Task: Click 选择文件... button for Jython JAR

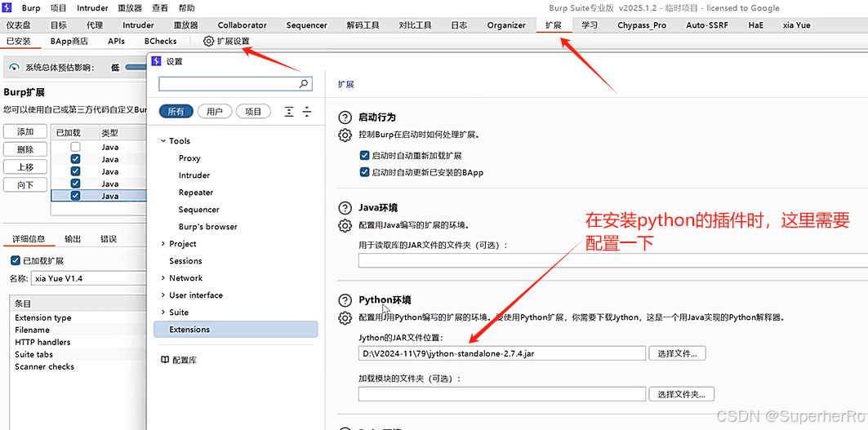Action: tap(677, 353)
